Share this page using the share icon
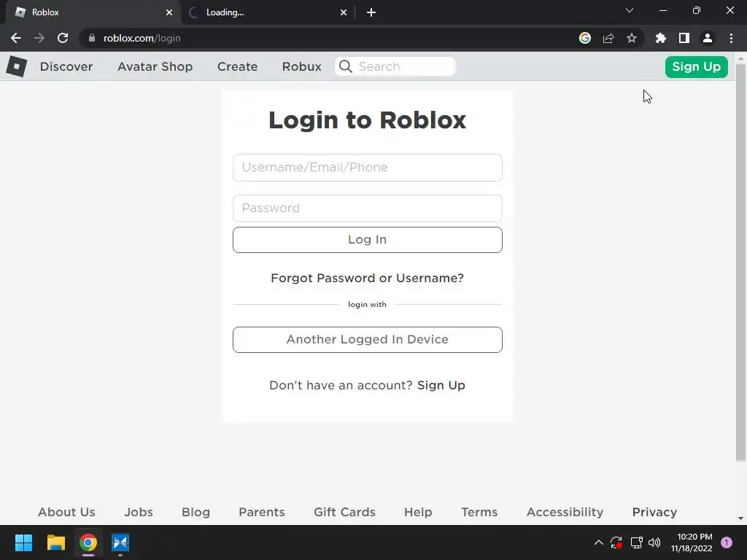Image resolution: width=747 pixels, height=560 pixels. point(608,38)
